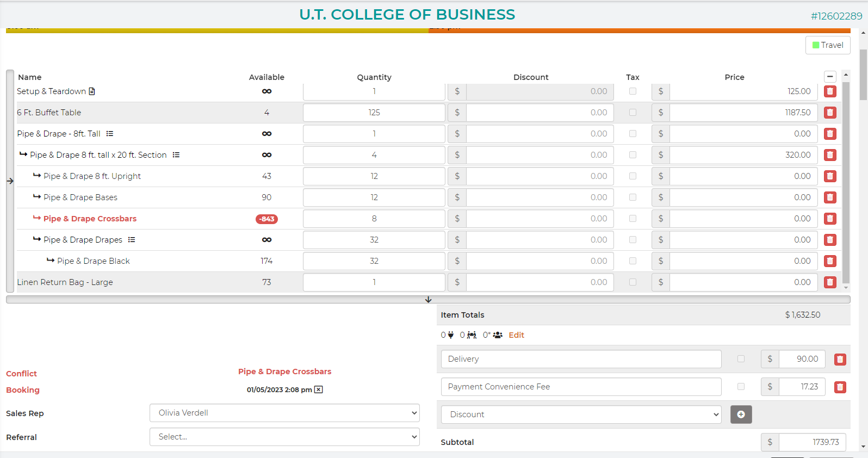Open the Discount dropdown
868x458 pixels.
[581, 414]
